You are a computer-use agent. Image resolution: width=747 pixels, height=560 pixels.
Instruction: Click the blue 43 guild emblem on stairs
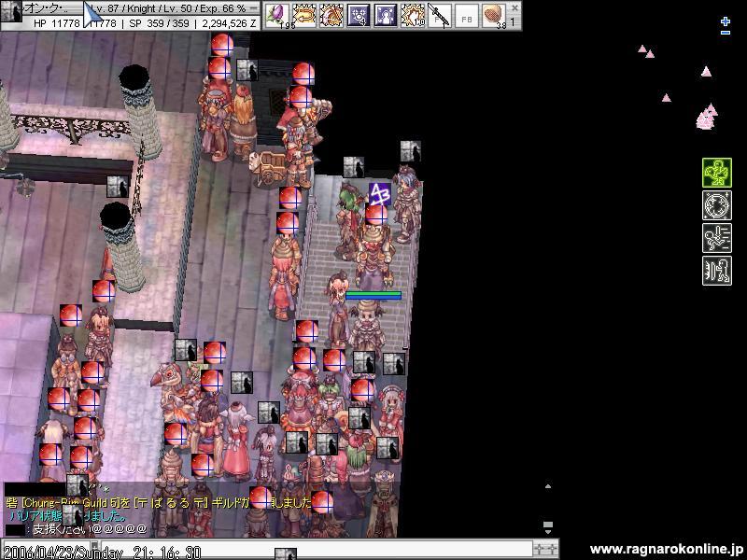click(380, 194)
